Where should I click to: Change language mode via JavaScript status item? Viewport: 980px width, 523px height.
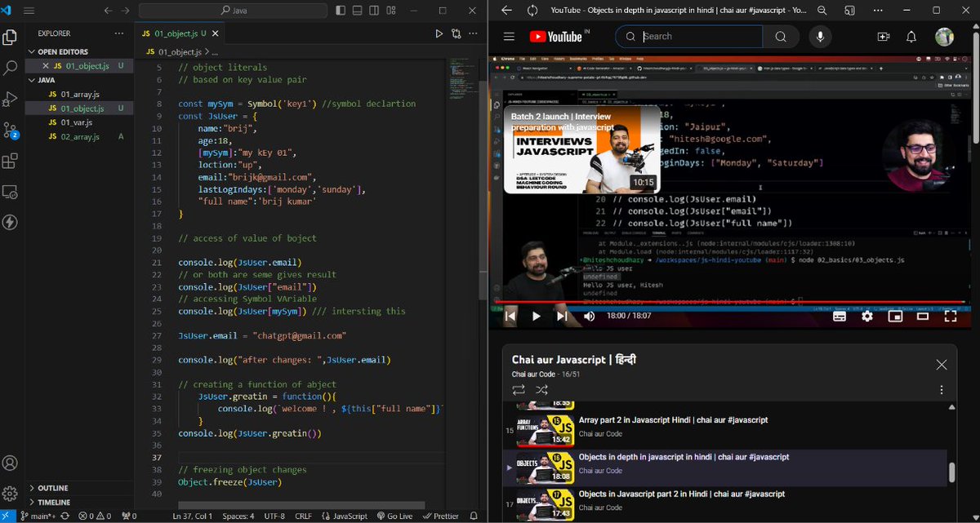click(x=345, y=516)
